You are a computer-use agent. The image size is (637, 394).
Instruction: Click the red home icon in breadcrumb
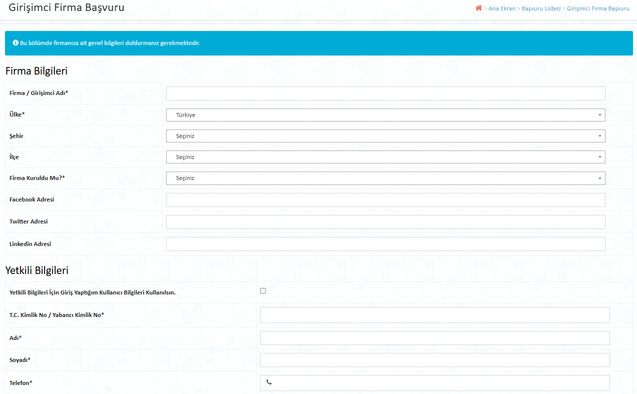click(x=479, y=8)
